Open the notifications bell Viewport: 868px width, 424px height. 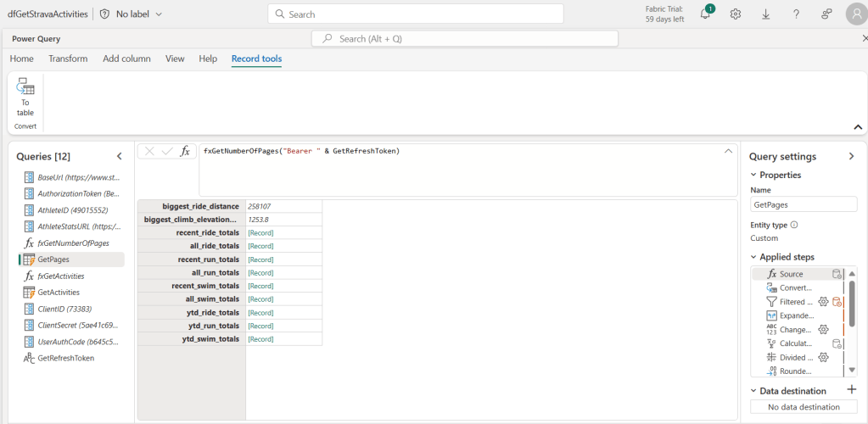point(705,14)
